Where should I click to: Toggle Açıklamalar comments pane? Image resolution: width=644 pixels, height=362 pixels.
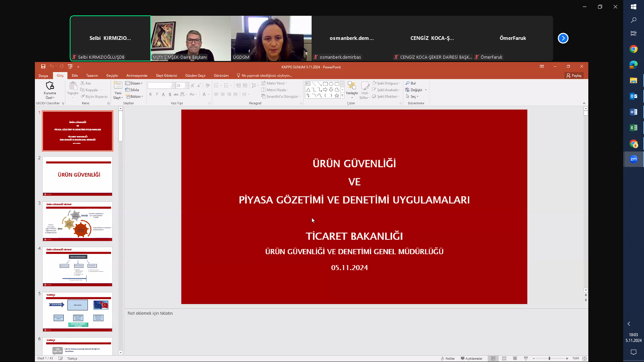click(x=472, y=358)
